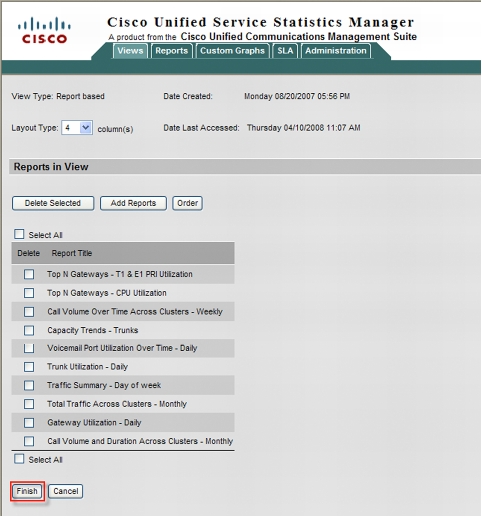Screen dimensions: 482x518
Task: Tick checkbox for Top N Gateways CPU Utilization
Action: click(x=29, y=293)
